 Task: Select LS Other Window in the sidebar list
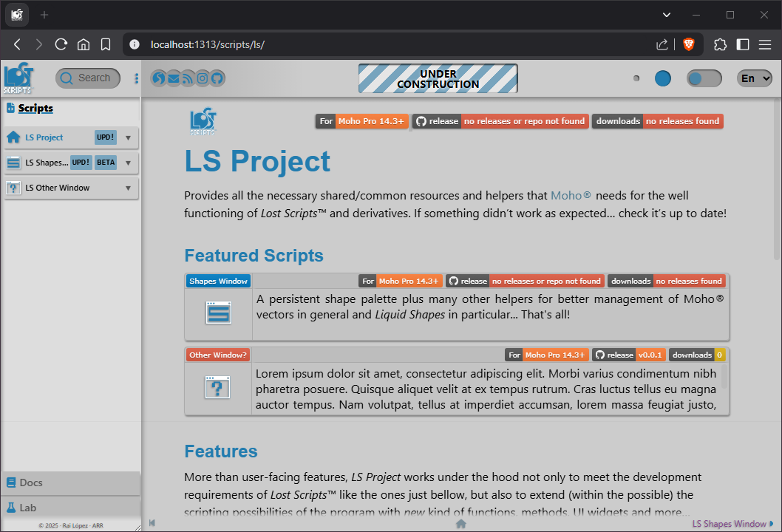pos(58,188)
